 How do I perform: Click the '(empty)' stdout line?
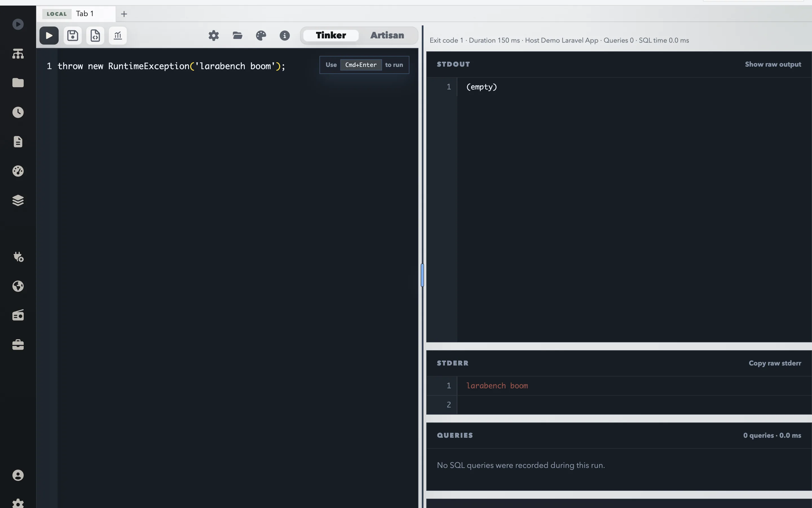pos(482,87)
